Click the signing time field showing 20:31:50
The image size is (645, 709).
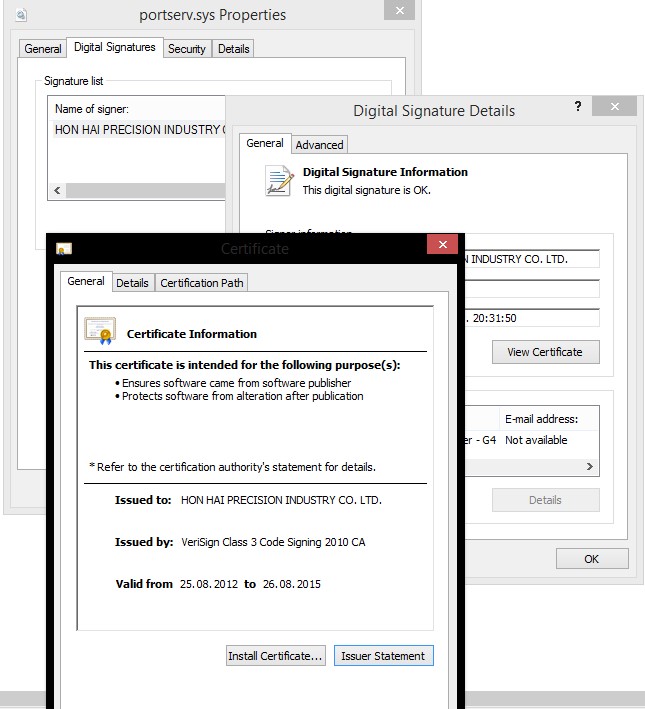click(531, 318)
